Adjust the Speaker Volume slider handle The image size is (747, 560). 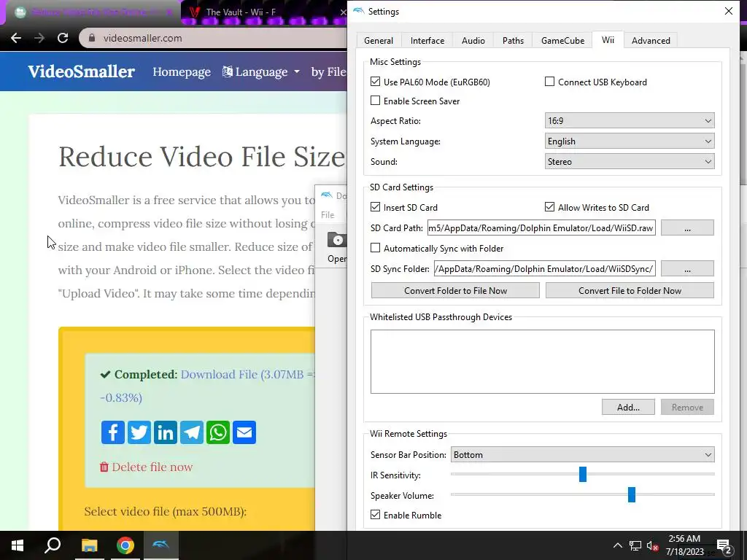pyautogui.click(x=632, y=495)
